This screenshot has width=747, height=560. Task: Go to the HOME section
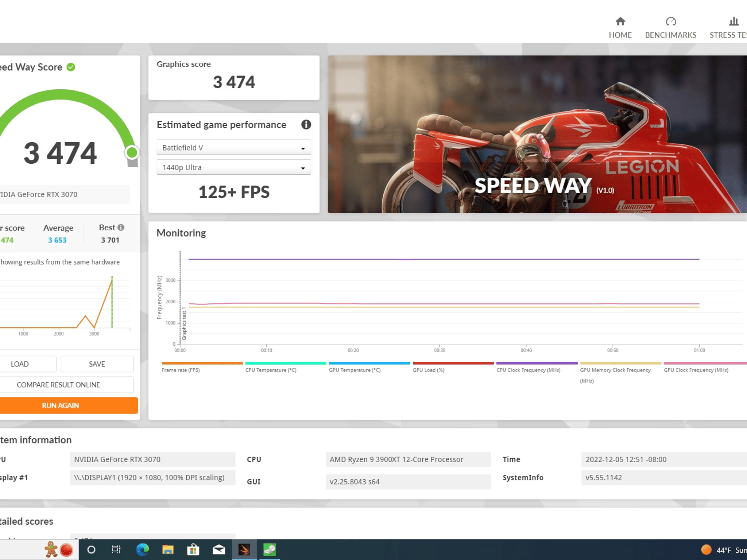pyautogui.click(x=620, y=28)
